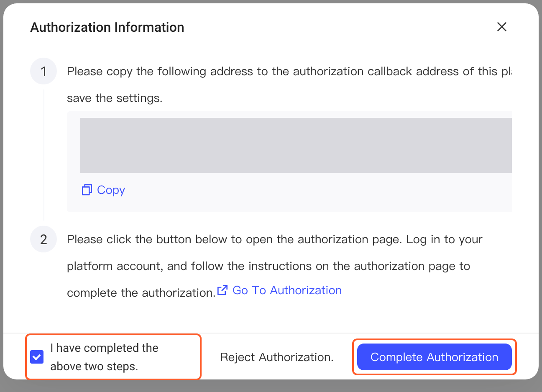Select the step 2 number circle
This screenshot has width=542, height=392.
(x=43, y=239)
